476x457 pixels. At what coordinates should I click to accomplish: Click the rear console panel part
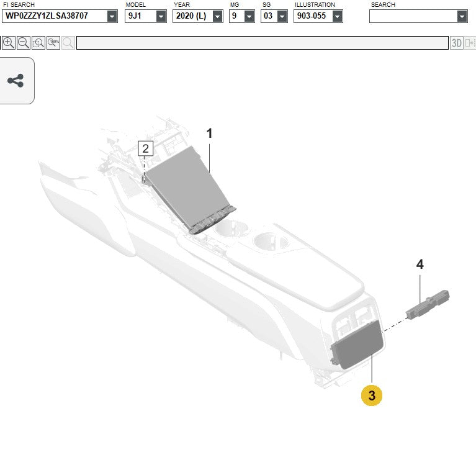[357, 346]
